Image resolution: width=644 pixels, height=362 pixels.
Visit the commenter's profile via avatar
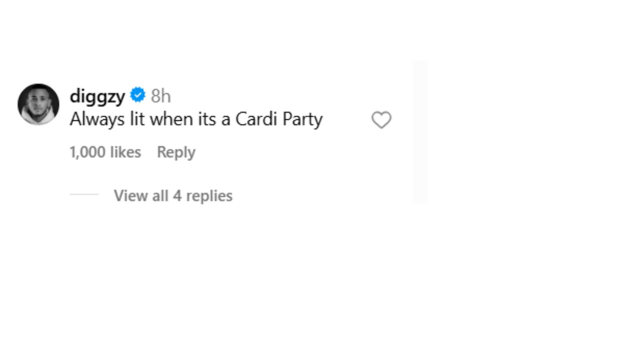pyautogui.click(x=39, y=104)
